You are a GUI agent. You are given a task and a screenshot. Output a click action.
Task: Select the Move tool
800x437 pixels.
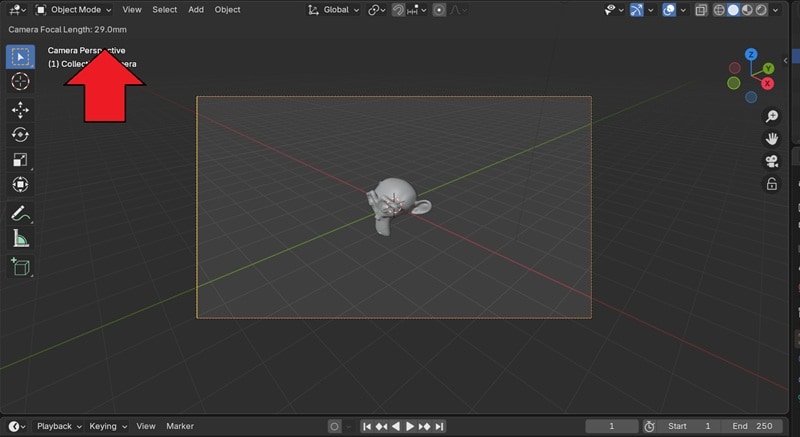[20, 110]
